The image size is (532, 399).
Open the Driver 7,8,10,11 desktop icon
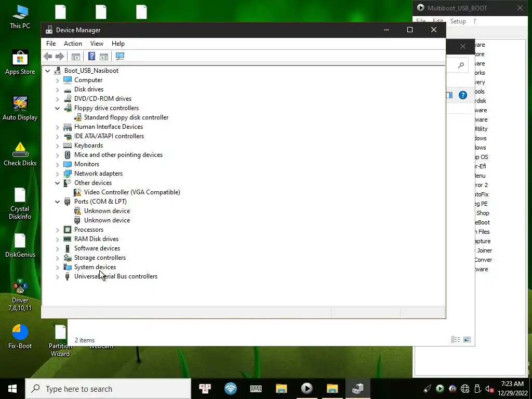20,295
